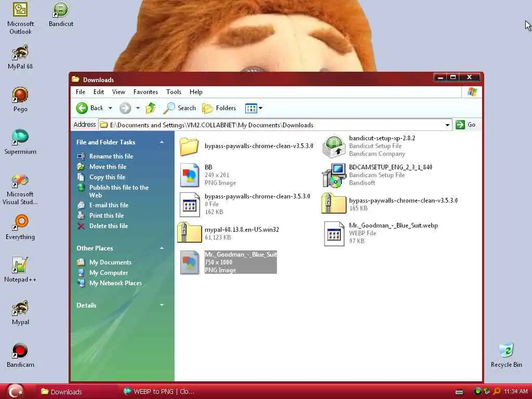The width and height of the screenshot is (532, 399).
Task: Maximize the Downloads window
Action: [453, 77]
